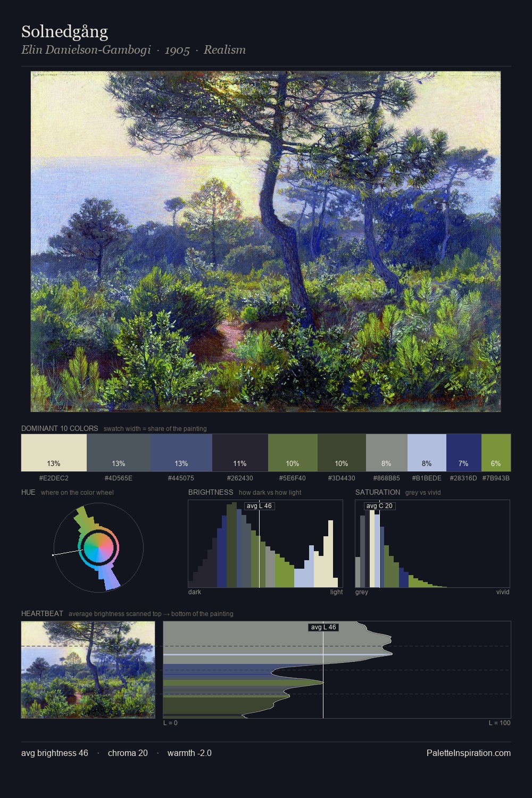Click the #7B943B bright green swatch
The height and width of the screenshot is (798, 532).
point(496,453)
